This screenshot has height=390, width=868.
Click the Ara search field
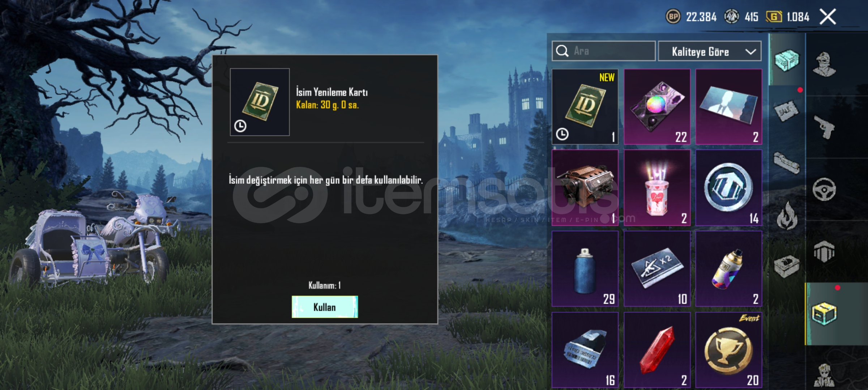603,51
